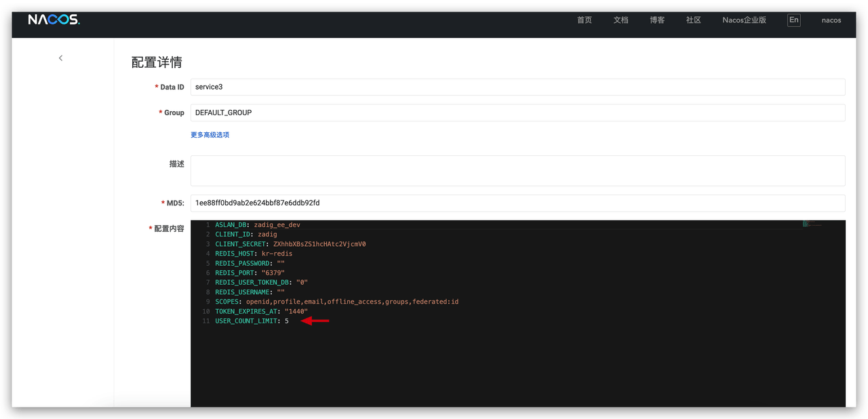Click the Data ID field with service3
The width and height of the screenshot is (868, 419).
(517, 87)
